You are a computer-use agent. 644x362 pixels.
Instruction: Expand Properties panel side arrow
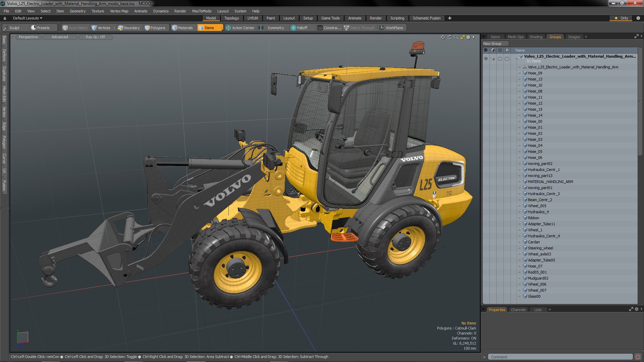641,309
